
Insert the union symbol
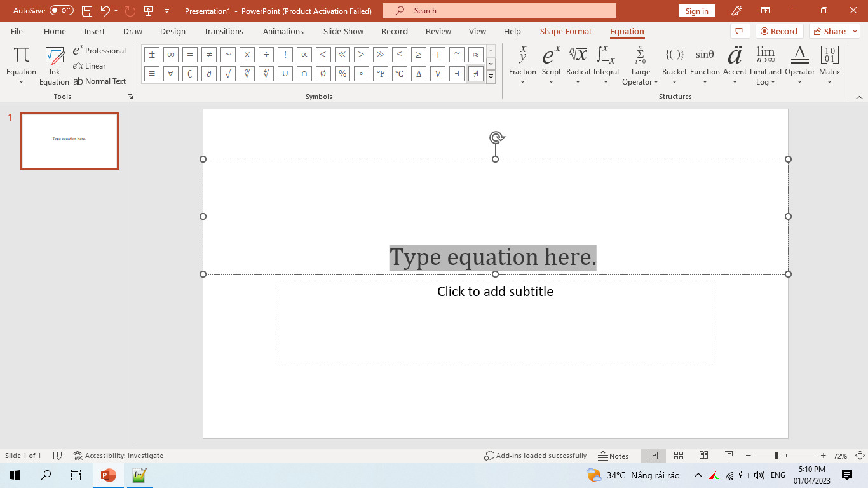click(x=285, y=74)
